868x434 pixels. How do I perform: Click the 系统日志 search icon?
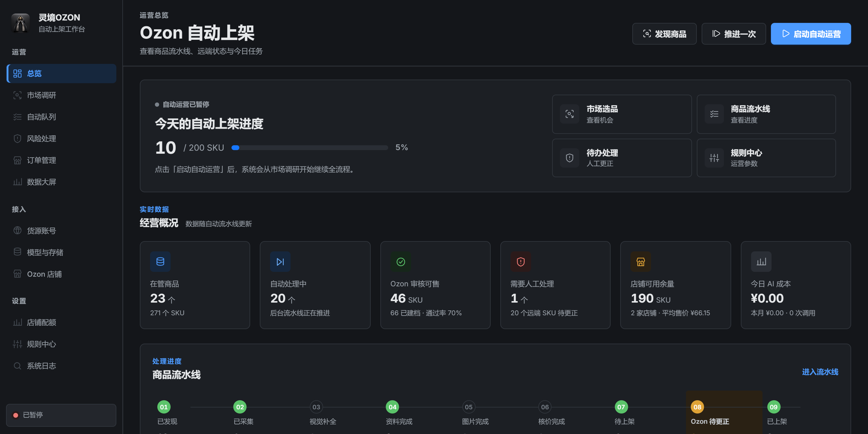pyautogui.click(x=17, y=366)
